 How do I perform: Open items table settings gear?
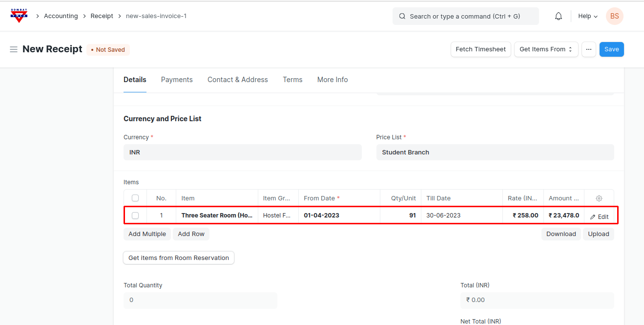tap(599, 198)
